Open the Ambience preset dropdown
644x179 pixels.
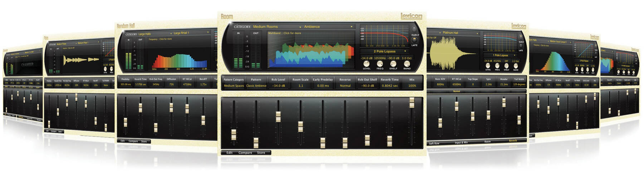[x=328, y=27]
